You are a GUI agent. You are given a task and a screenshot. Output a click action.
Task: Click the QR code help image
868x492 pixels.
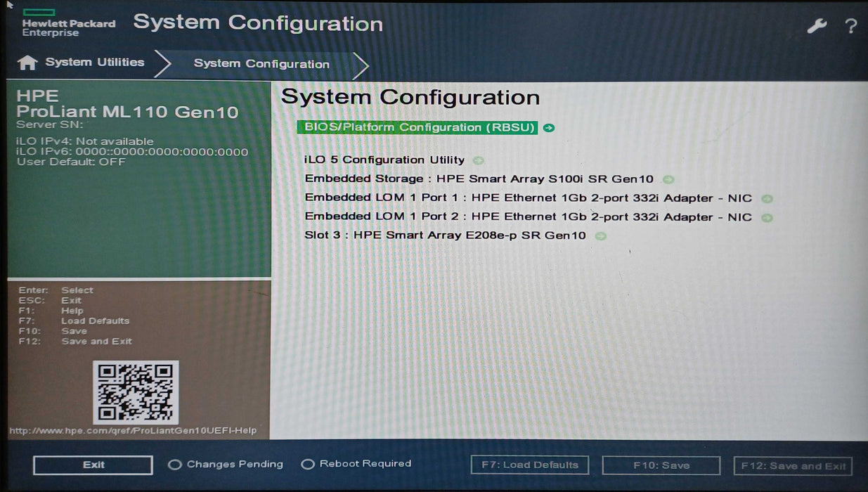(136, 391)
